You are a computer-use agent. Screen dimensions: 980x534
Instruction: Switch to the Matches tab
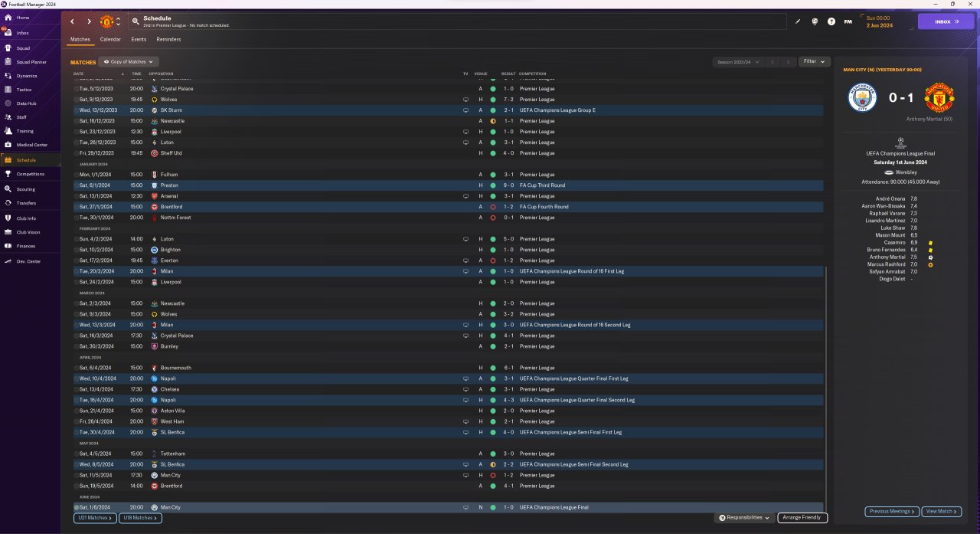tap(80, 39)
